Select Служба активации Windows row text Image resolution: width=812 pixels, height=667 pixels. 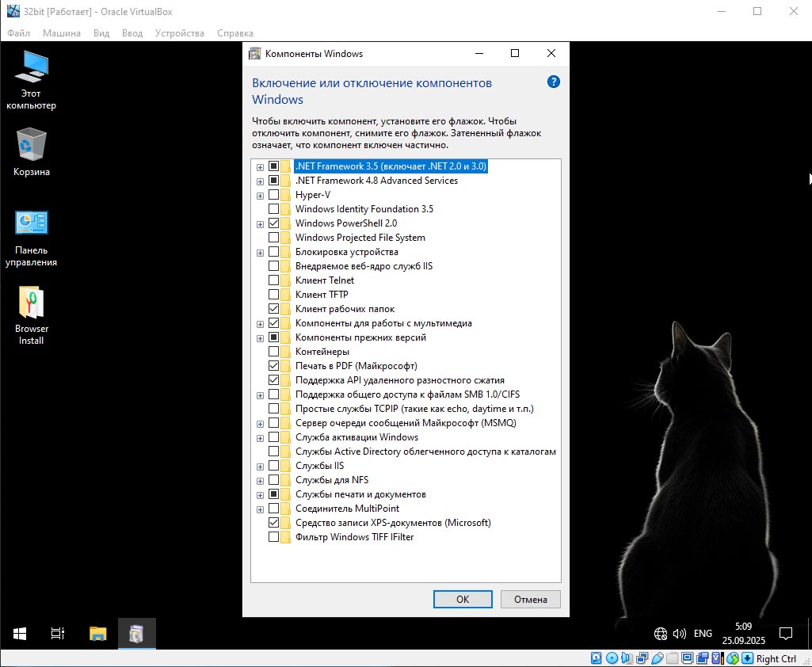click(x=356, y=437)
